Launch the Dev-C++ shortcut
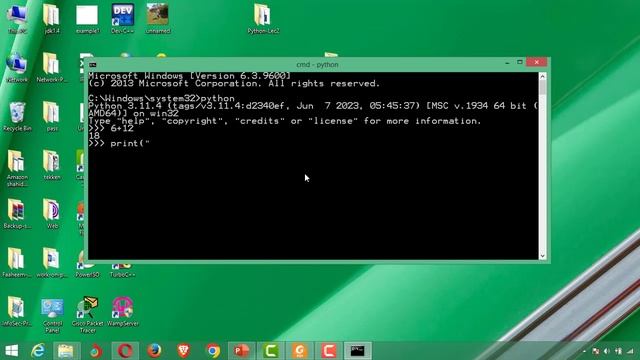The width and height of the screenshot is (640, 360). [122, 18]
